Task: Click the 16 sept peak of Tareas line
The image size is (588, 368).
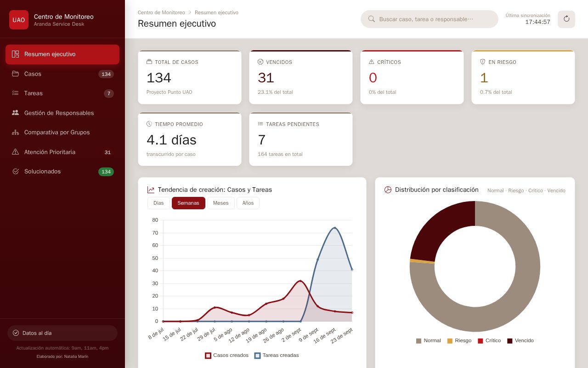Action: [335, 228]
